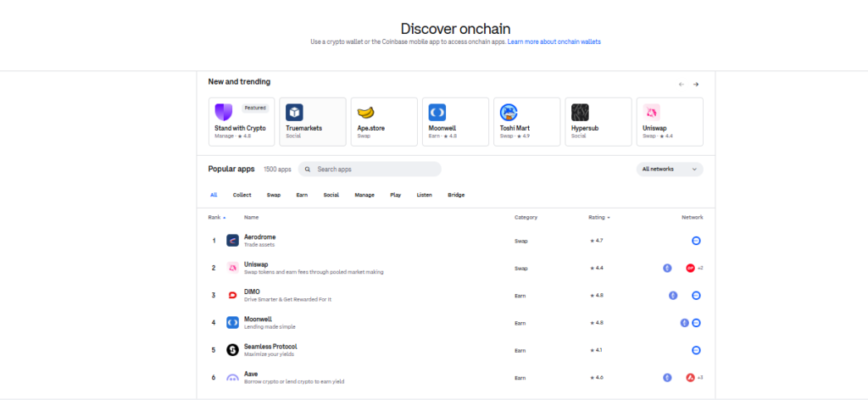Click the Ethereum network icon in DIMO row
The width and height of the screenshot is (868, 400).
pyautogui.click(x=673, y=296)
